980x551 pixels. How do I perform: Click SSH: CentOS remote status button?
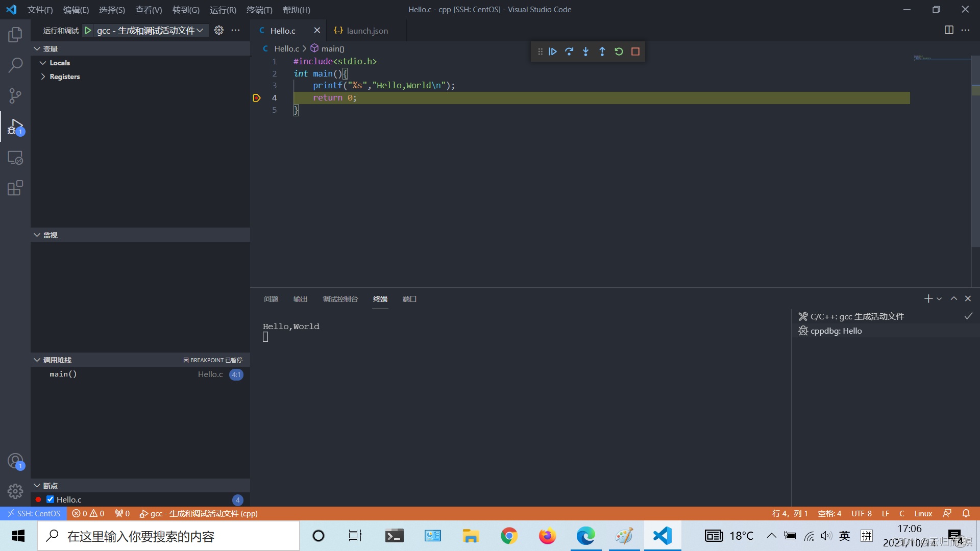(x=34, y=513)
